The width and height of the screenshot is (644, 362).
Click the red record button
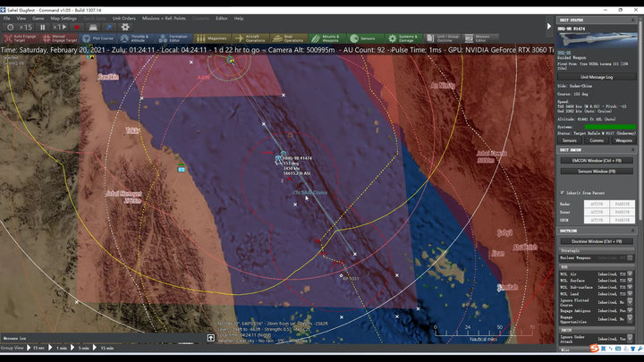click(77, 27)
